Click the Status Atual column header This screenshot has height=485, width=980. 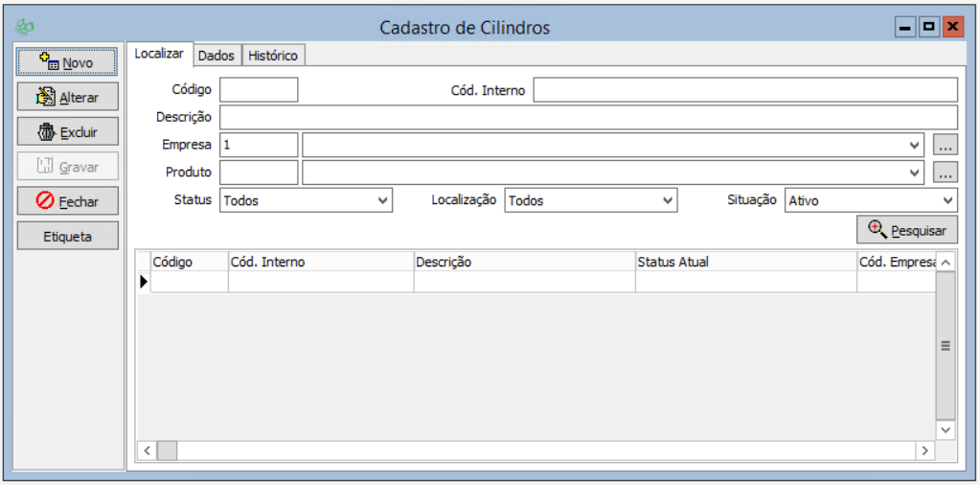click(x=744, y=262)
